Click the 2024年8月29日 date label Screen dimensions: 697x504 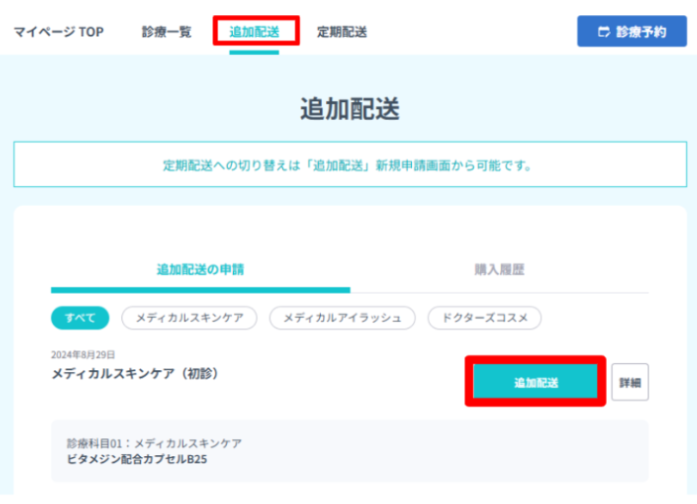click(x=83, y=355)
